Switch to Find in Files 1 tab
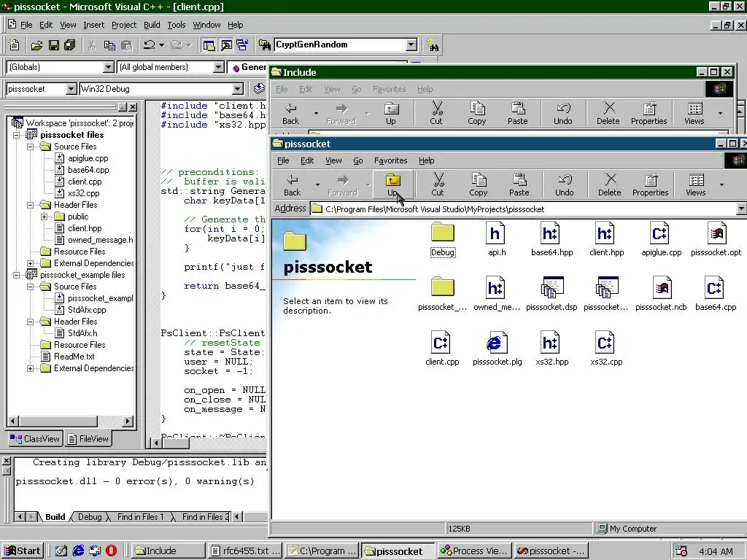747x560 pixels. [x=140, y=517]
